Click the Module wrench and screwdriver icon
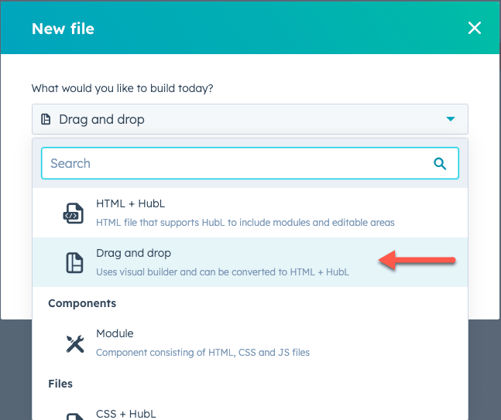The height and width of the screenshot is (420, 501). pos(75,344)
